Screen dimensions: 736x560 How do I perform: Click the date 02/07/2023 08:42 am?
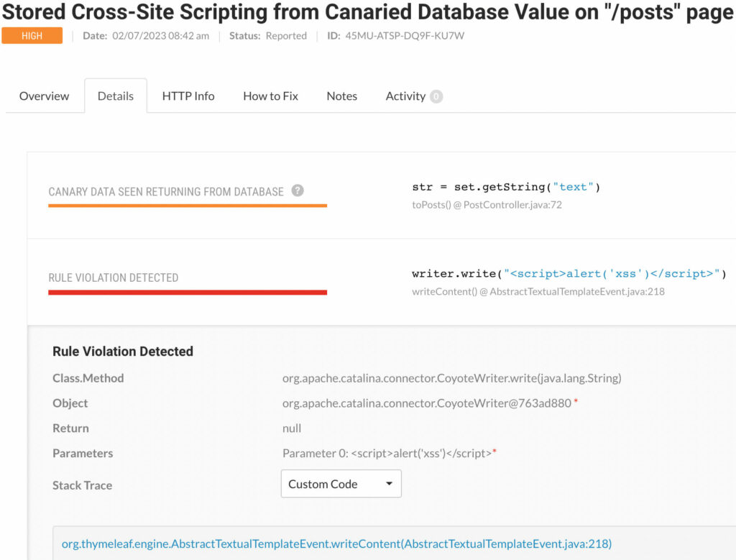click(x=160, y=36)
